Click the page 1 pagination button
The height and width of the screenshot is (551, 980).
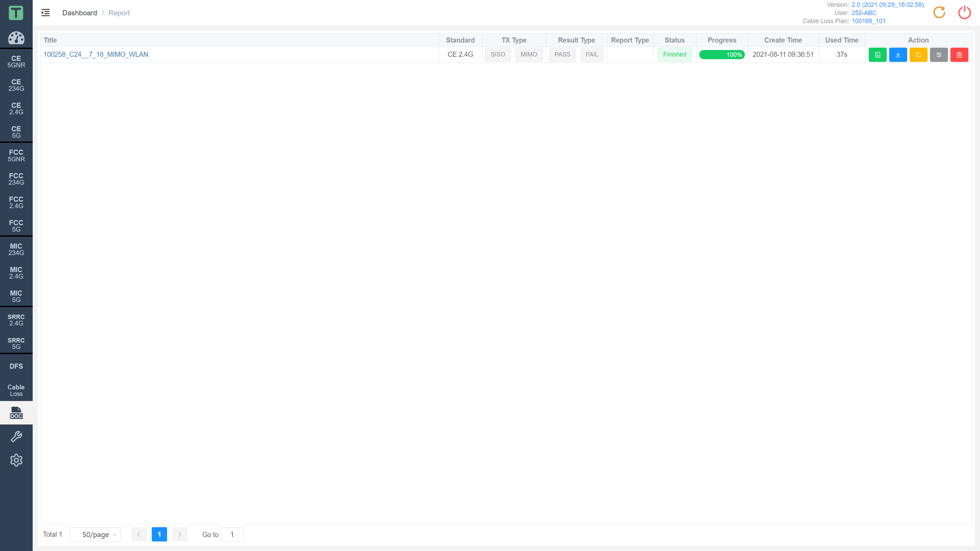(x=159, y=534)
